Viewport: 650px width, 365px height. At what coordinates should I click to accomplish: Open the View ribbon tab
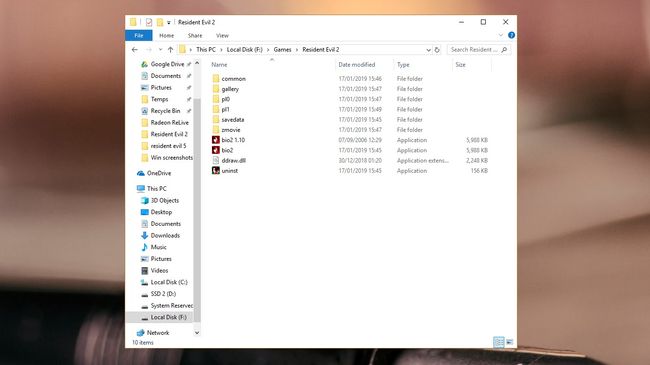coord(222,36)
